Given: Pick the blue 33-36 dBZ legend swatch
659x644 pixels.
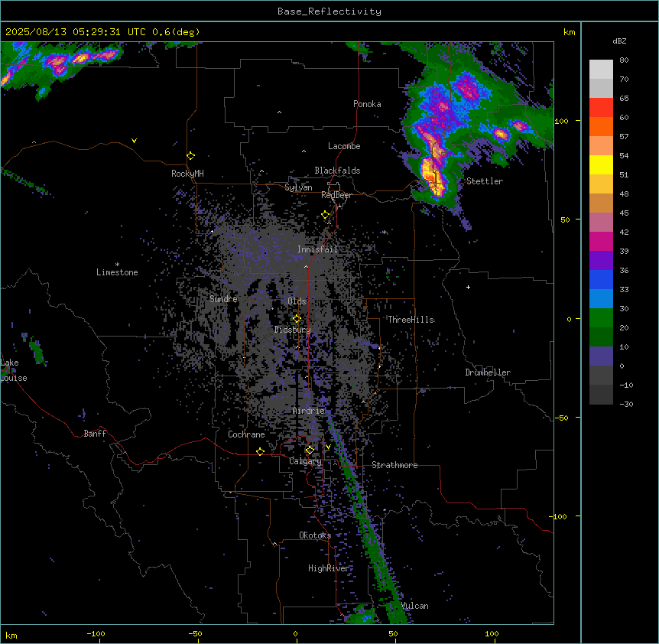Looking at the screenshot, I should click(x=601, y=279).
